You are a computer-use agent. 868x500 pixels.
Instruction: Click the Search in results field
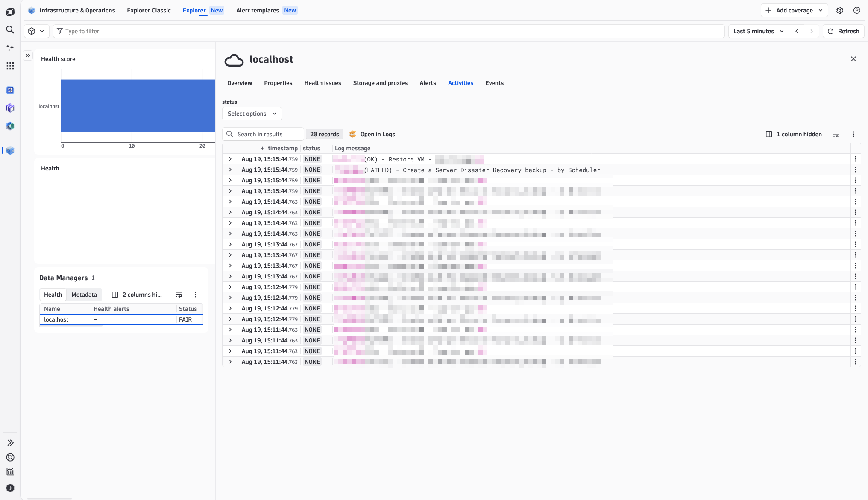(263, 134)
